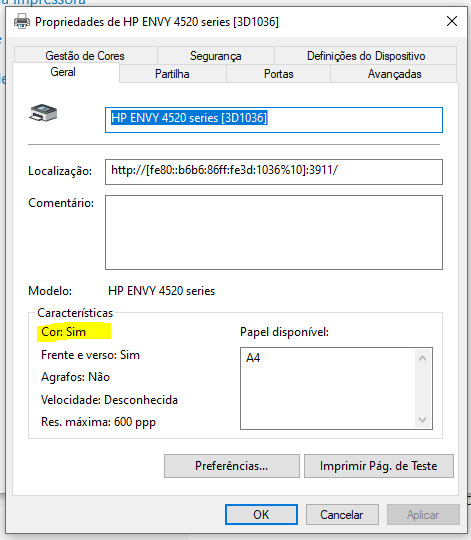Open the Gestão de Cores tab
The width and height of the screenshot is (471, 540).
[x=85, y=56]
